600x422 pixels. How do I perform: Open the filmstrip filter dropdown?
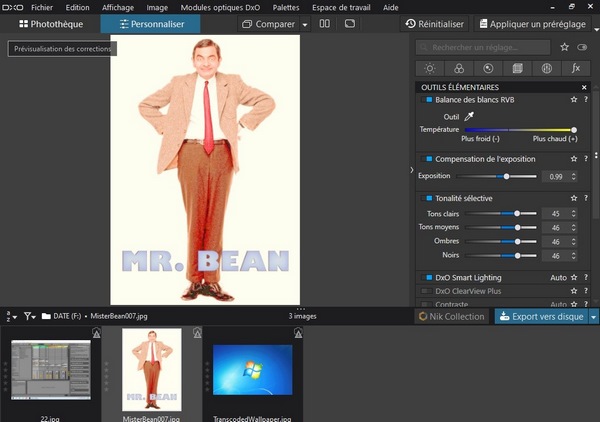(29, 316)
